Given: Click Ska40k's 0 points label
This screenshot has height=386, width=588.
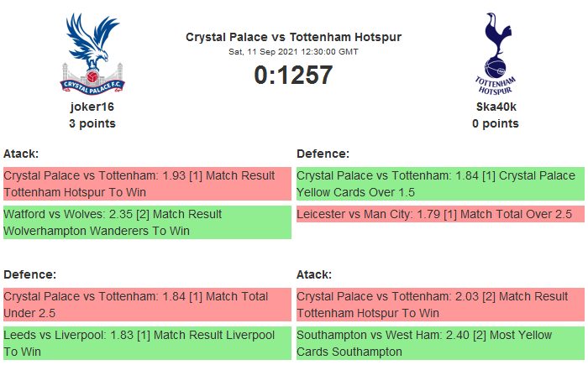Looking at the screenshot, I should 495,123.
